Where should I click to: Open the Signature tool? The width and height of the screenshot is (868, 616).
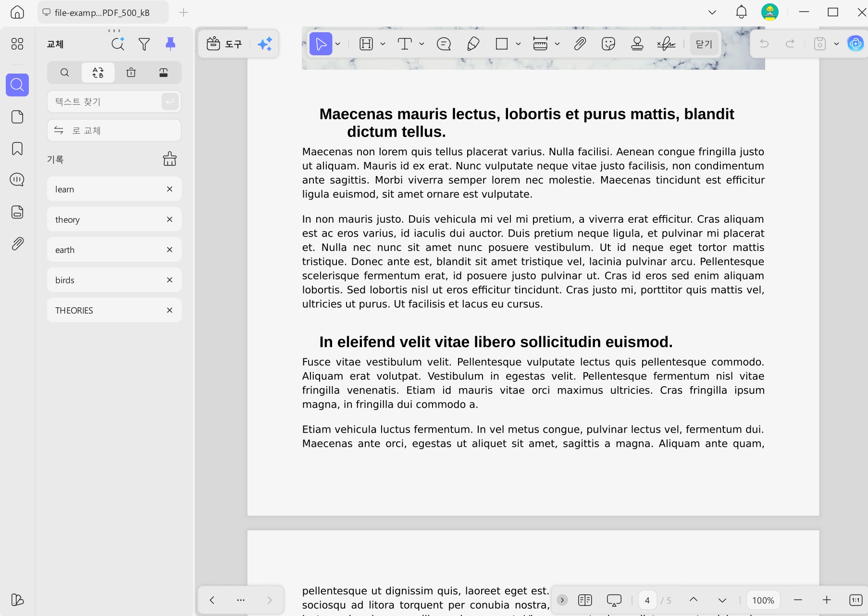point(666,44)
